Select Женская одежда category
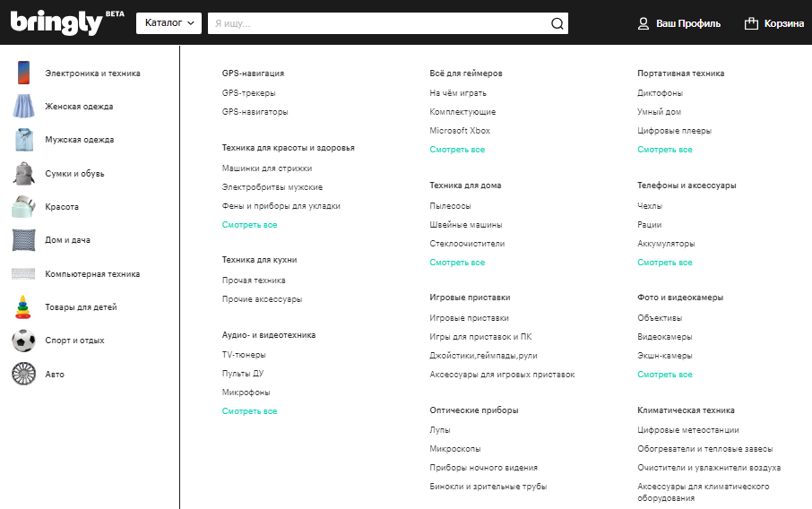The image size is (812, 509). 79,106
